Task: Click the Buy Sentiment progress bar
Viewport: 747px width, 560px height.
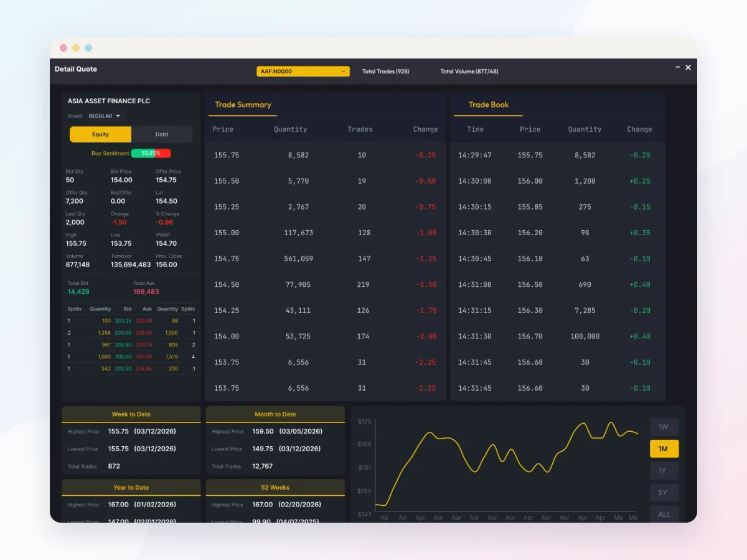Action: coord(151,153)
